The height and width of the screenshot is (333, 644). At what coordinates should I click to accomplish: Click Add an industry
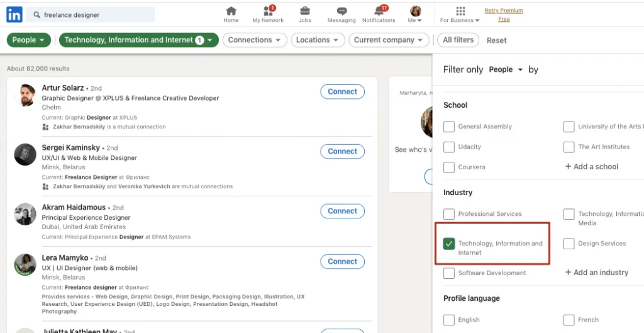point(597,272)
